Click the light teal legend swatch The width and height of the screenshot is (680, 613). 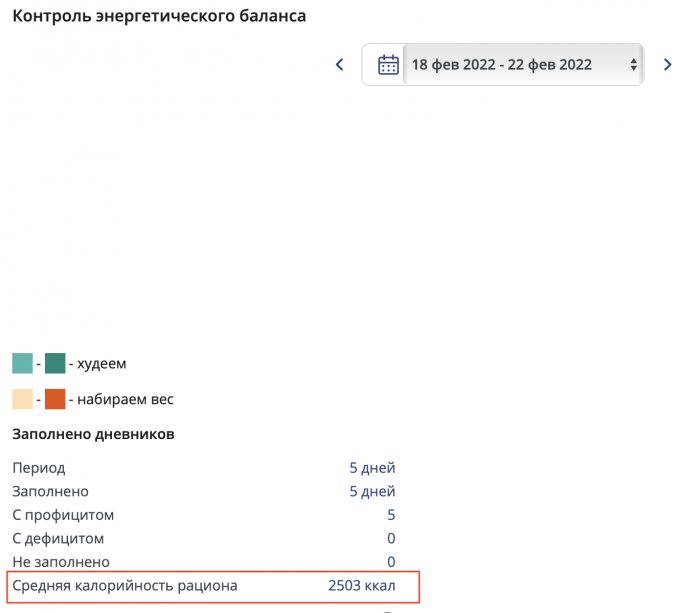pyautogui.click(x=22, y=363)
